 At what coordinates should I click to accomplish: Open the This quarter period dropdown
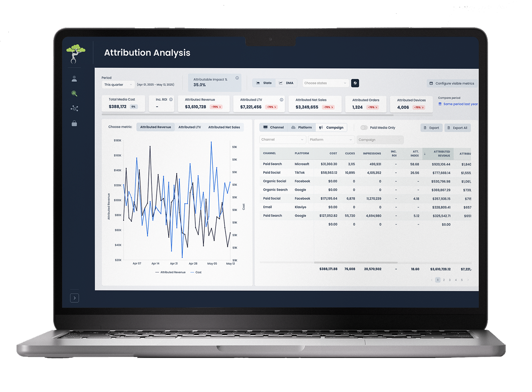coord(118,85)
